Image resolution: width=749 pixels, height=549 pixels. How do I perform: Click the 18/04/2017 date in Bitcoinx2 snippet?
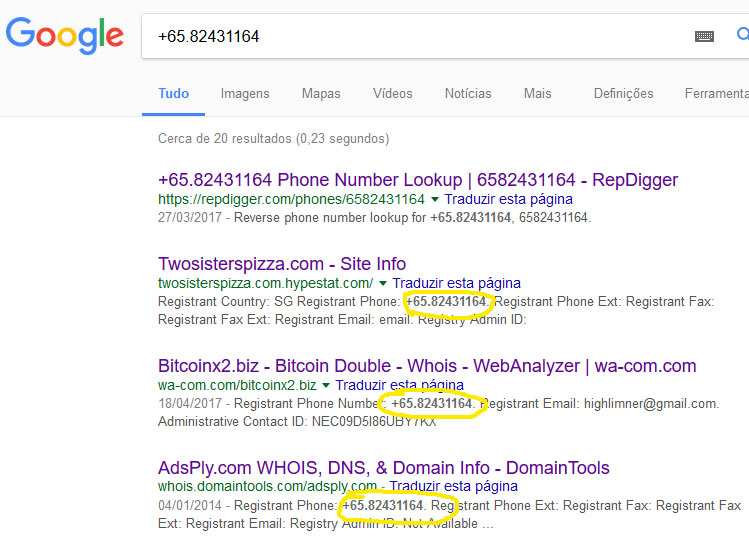(190, 404)
